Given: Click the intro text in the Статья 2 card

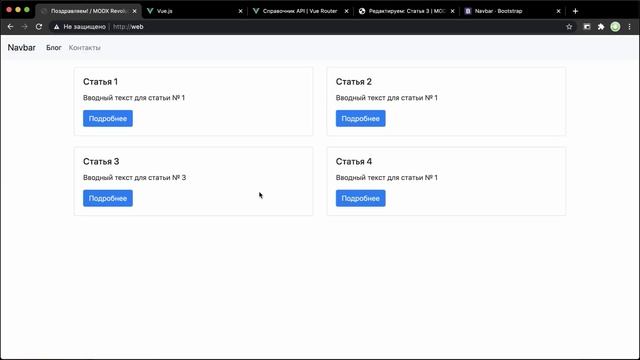Looking at the screenshot, I should pos(387,98).
